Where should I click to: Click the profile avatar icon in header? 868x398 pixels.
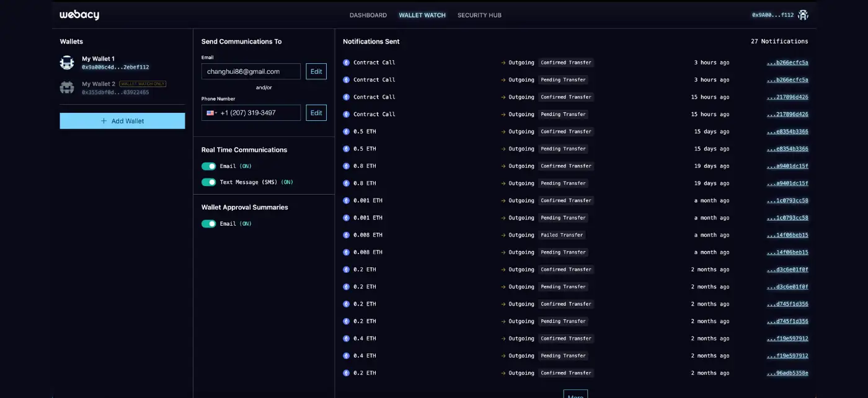(803, 15)
